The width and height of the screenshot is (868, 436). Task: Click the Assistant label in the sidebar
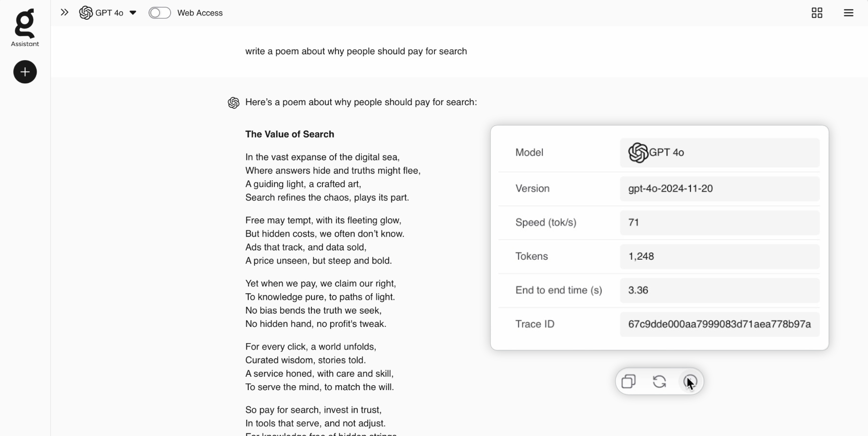coord(25,44)
